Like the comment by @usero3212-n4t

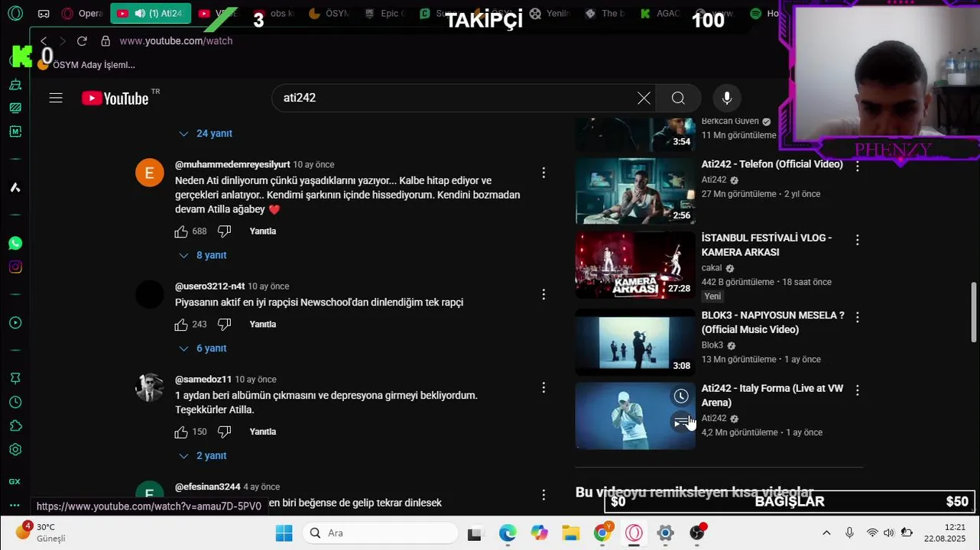[x=181, y=325]
